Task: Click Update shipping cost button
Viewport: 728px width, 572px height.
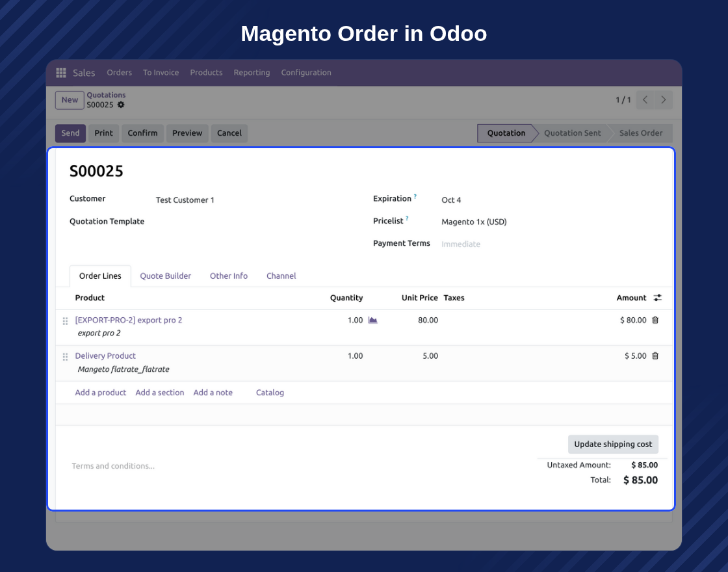Action: pyautogui.click(x=613, y=445)
